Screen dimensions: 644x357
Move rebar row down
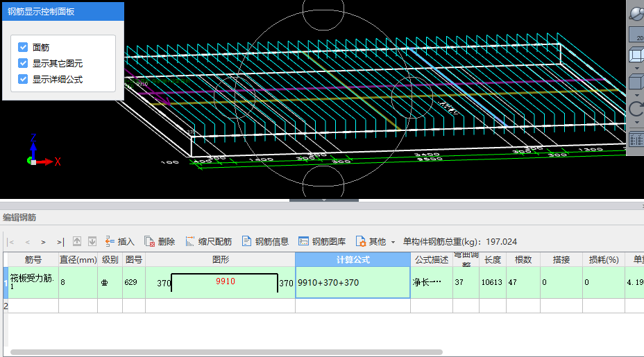pyautogui.click(x=92, y=241)
